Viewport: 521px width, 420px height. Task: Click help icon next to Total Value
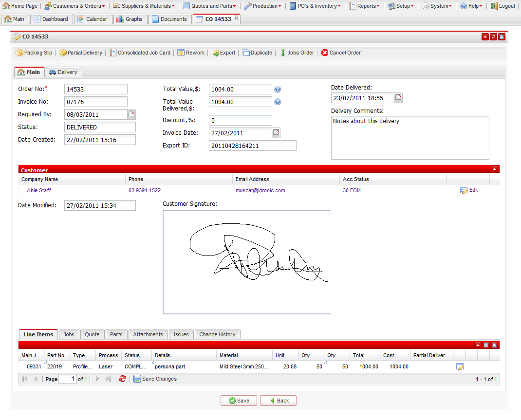coord(278,90)
